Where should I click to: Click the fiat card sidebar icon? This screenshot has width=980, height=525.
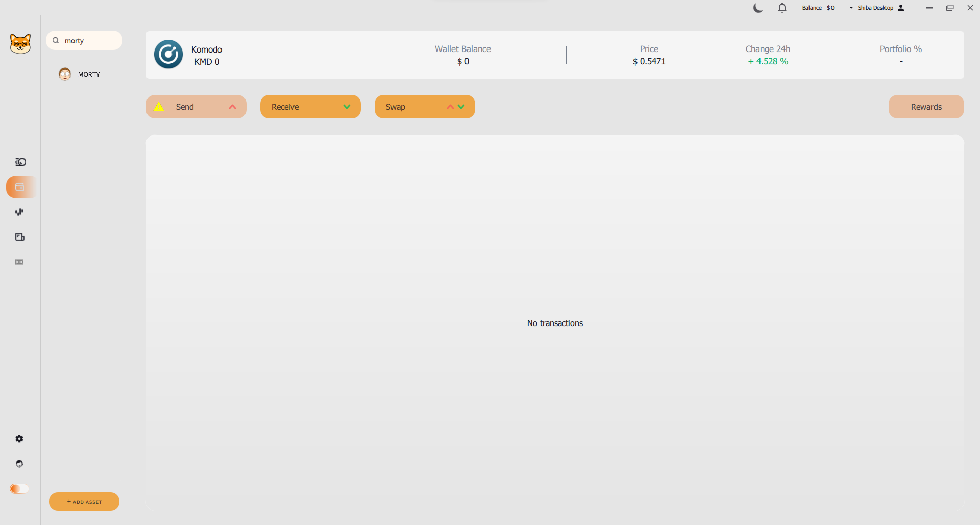click(19, 262)
